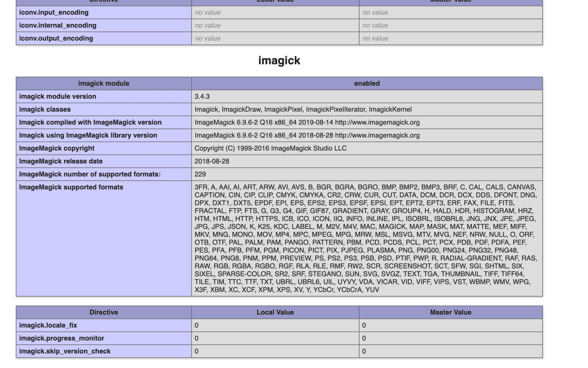Click the master value 0 for imagick.skip_version_check
The width and height of the screenshot is (588, 368).
364,351
